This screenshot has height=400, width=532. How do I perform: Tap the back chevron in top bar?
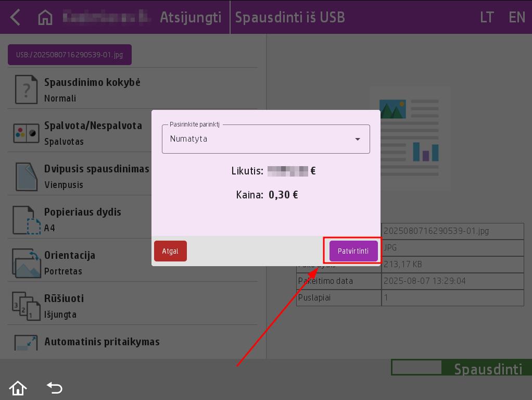15,17
